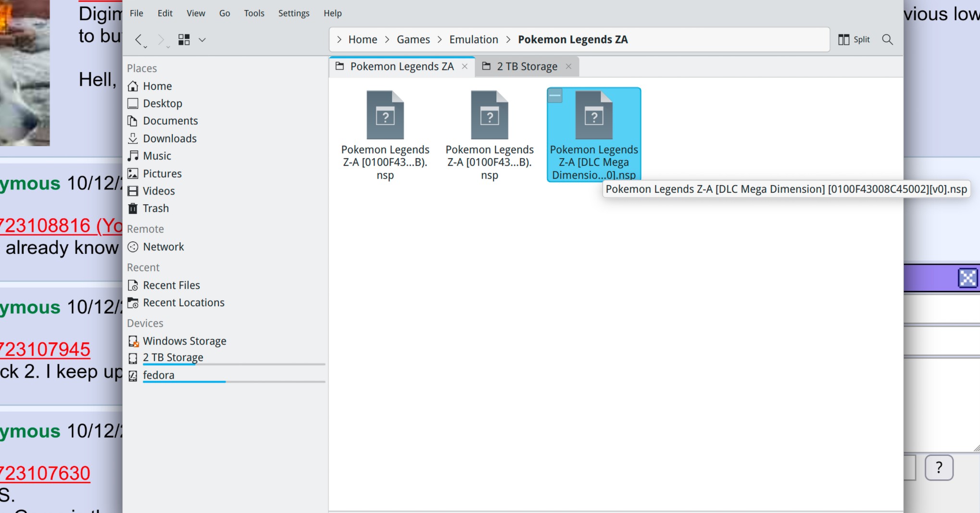Click the question mark button in background window
The width and height of the screenshot is (980, 513).
pyautogui.click(x=939, y=467)
